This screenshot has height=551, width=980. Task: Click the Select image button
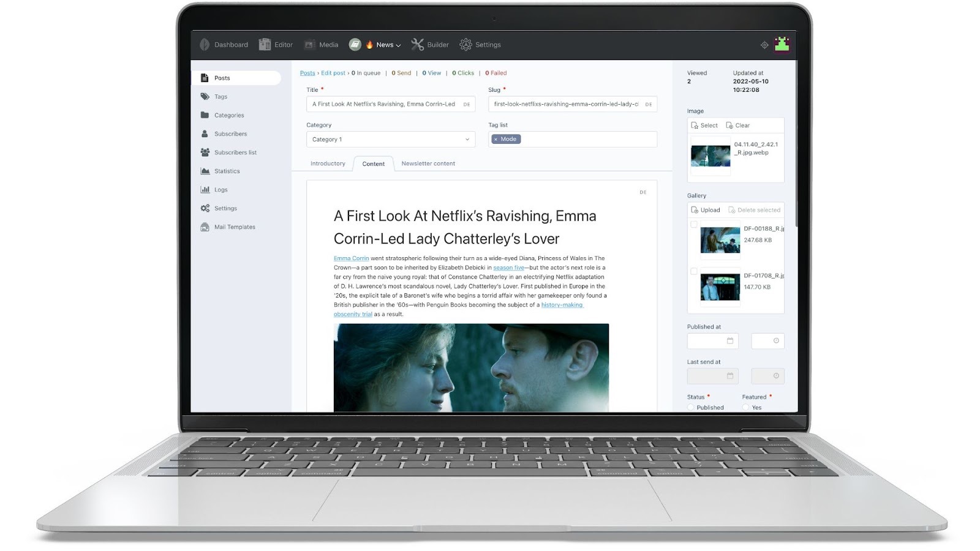pos(704,126)
